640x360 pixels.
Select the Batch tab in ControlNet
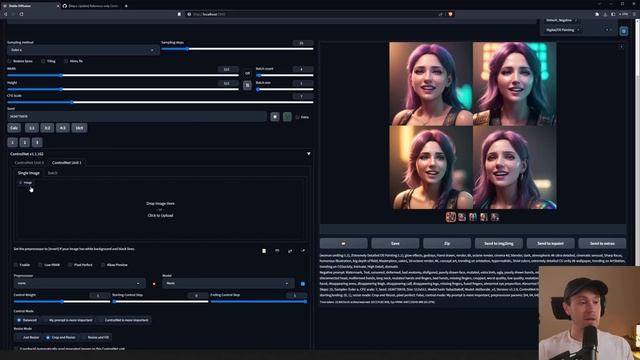coord(53,173)
